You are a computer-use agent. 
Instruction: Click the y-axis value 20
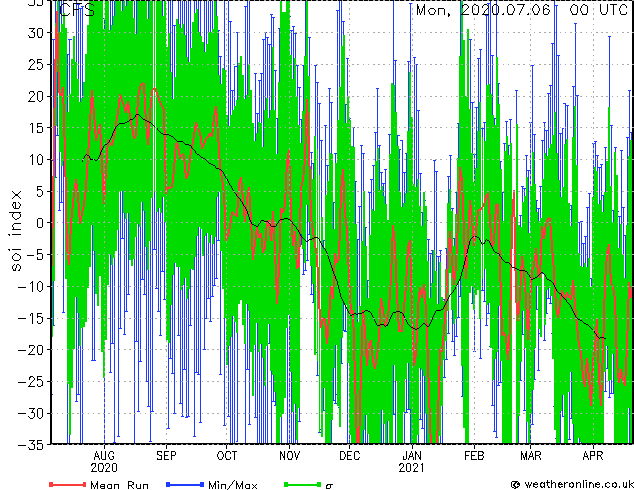35,96
